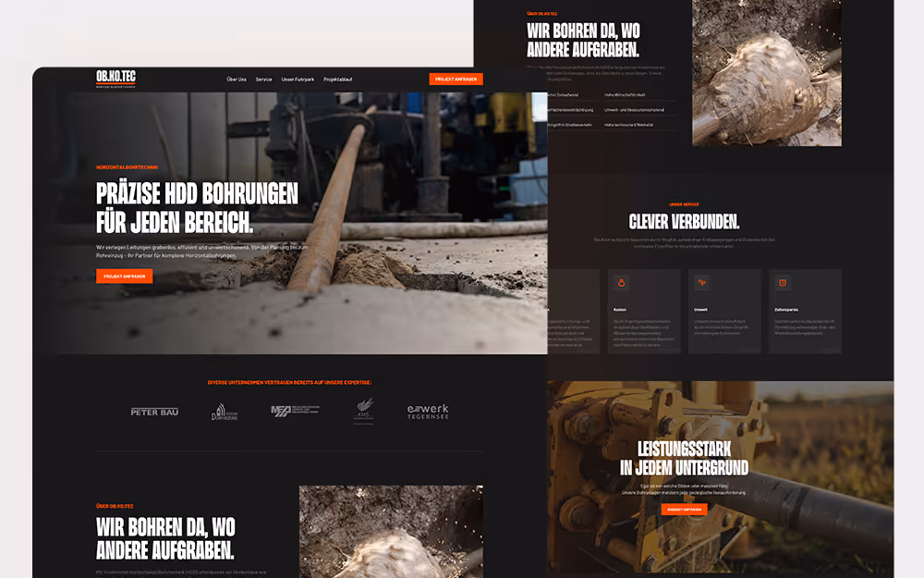Click the e-werk Tegernsee logo
The height and width of the screenshot is (578, 924).
(428, 412)
